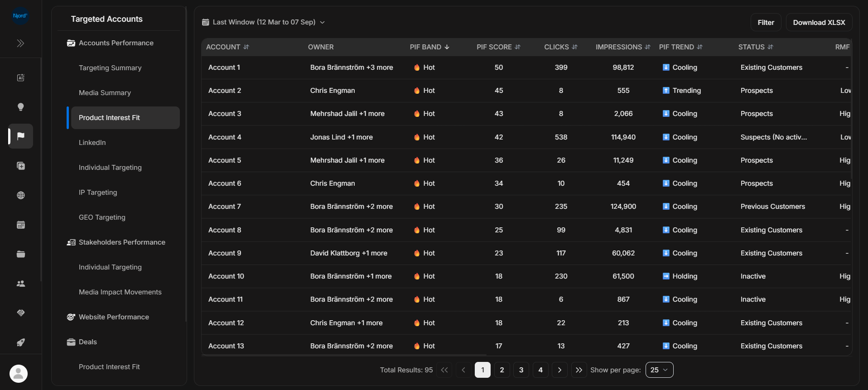Click the Accounts Performance section icon
This screenshot has height=390, width=868.
71,43
